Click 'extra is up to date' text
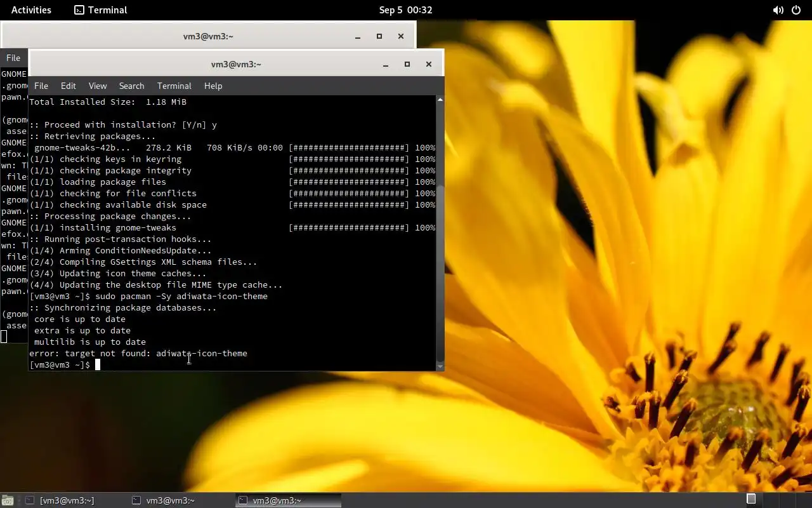The image size is (812, 508). click(82, 330)
